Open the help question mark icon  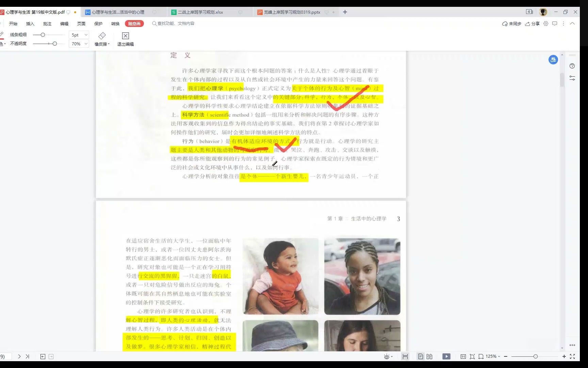(572, 66)
